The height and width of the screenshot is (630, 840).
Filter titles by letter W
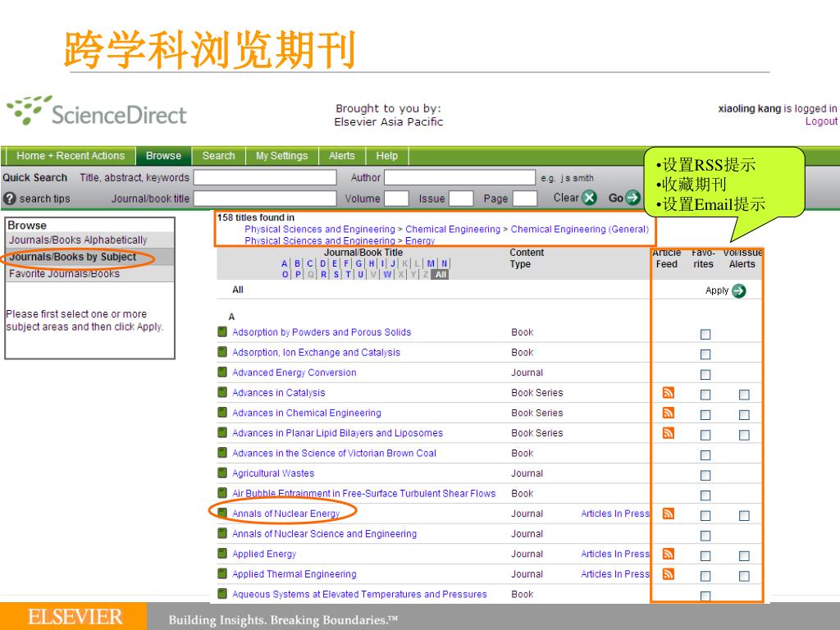(x=387, y=274)
